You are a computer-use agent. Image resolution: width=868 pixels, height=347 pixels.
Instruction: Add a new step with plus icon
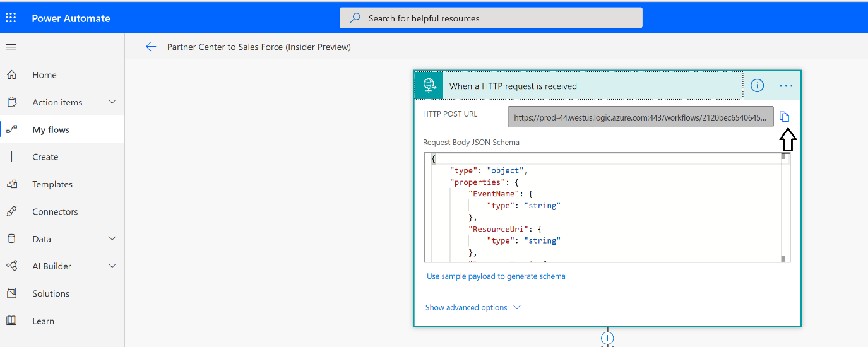click(x=607, y=338)
